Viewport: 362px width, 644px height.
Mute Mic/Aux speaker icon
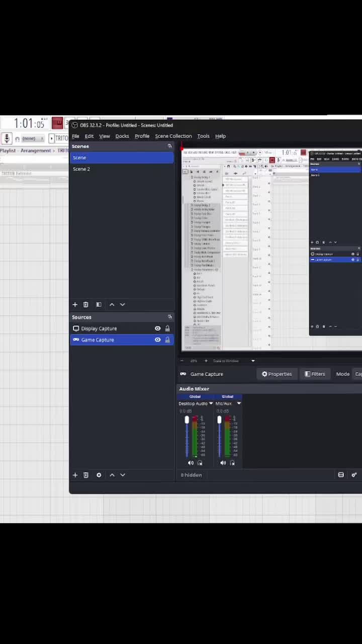tap(223, 463)
